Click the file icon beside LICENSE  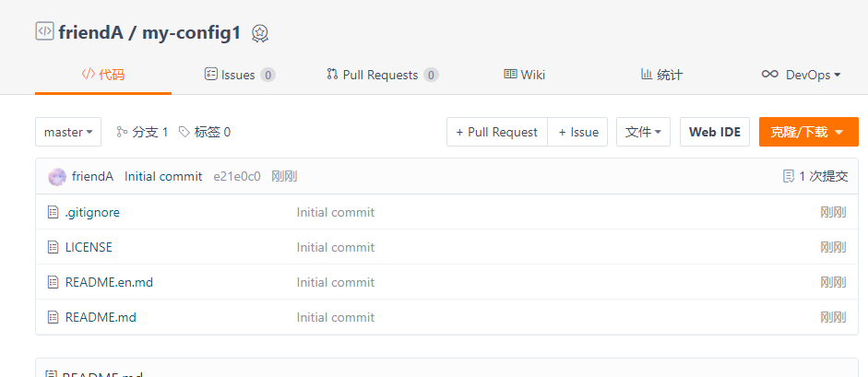coord(54,247)
